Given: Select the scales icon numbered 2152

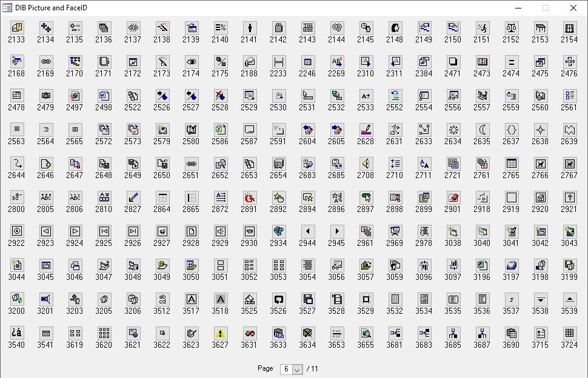Looking at the screenshot, I should [x=511, y=28].
